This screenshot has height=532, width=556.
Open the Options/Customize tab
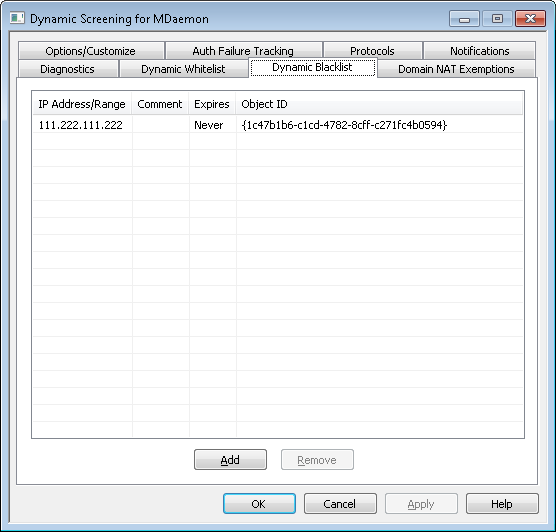[91, 51]
